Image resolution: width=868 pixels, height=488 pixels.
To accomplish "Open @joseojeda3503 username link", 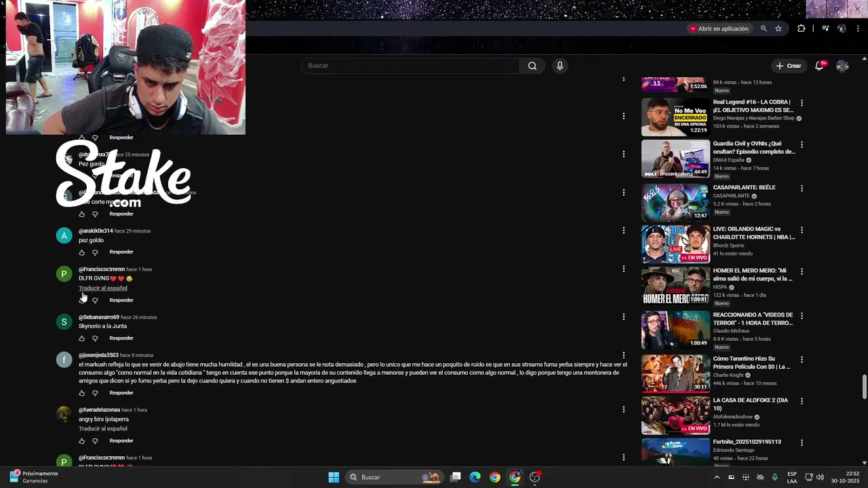I will 98,355.
